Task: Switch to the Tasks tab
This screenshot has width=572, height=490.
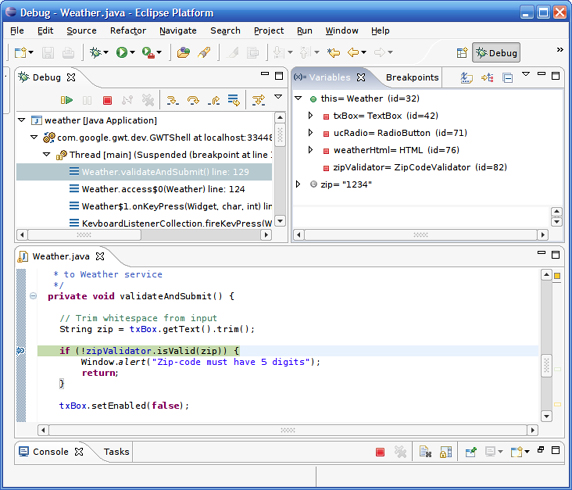Action: [x=116, y=452]
